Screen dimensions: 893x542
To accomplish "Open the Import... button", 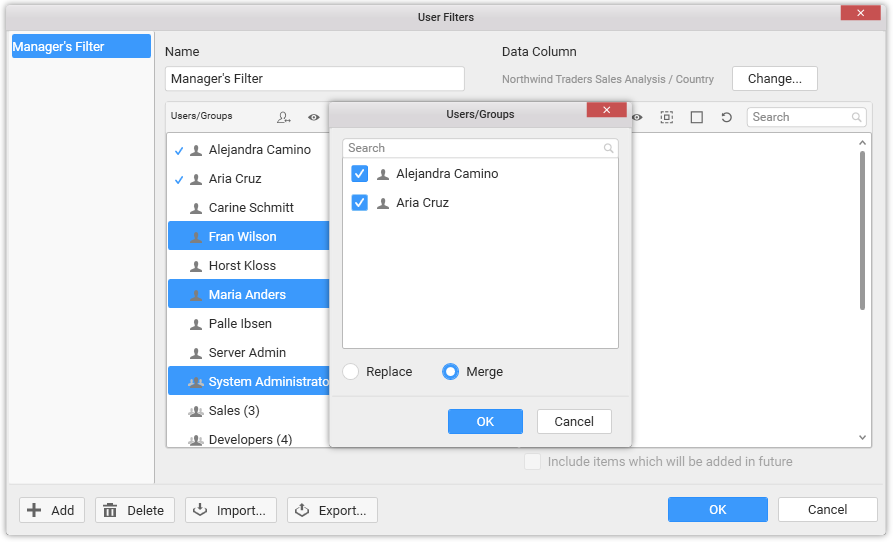I will click(230, 510).
